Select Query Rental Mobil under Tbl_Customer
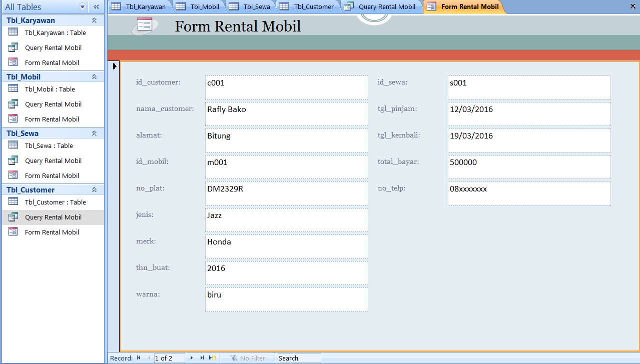Viewport: 640px width, 364px height. click(52, 217)
